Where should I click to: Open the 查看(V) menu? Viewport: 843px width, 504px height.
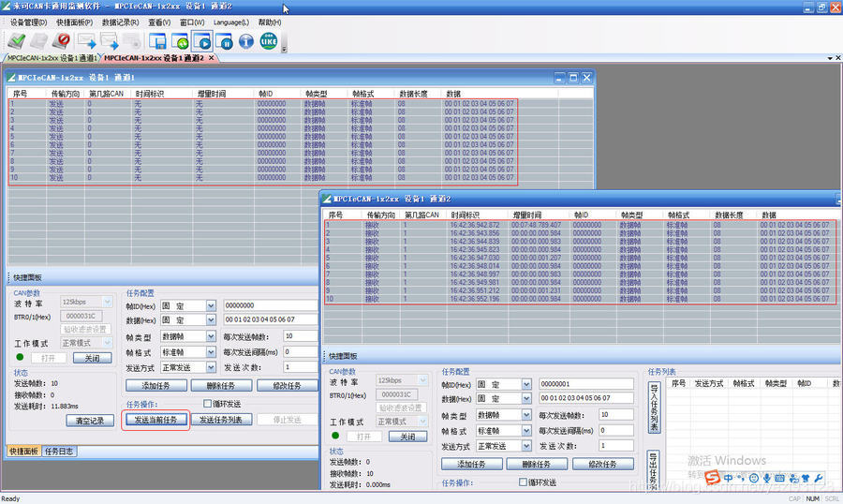pyautogui.click(x=159, y=22)
